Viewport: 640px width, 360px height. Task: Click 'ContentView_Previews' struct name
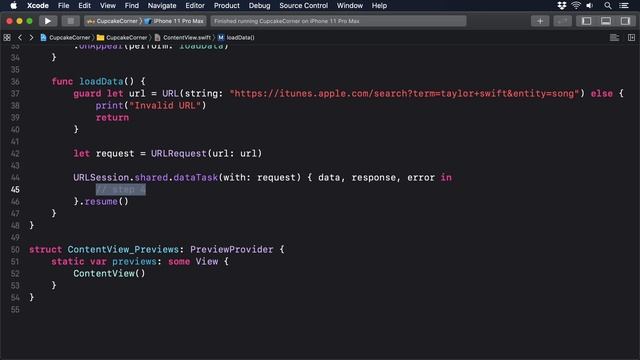pos(123,249)
